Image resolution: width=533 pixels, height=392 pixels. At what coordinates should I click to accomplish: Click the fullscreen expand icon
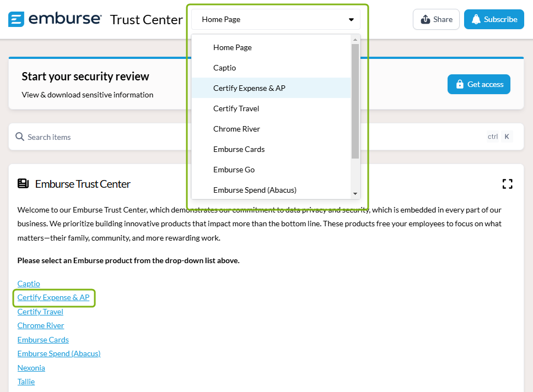[507, 184]
